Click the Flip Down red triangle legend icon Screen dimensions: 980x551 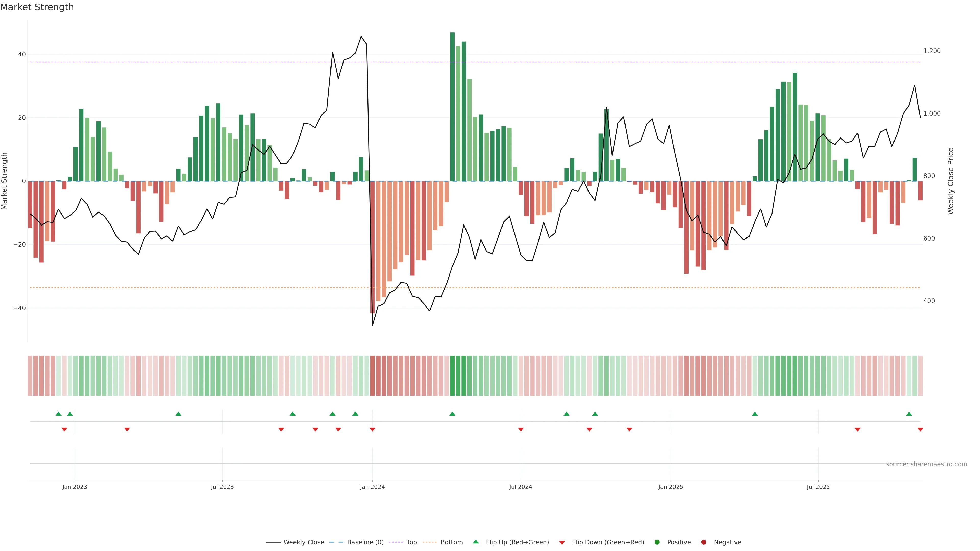pyautogui.click(x=562, y=543)
